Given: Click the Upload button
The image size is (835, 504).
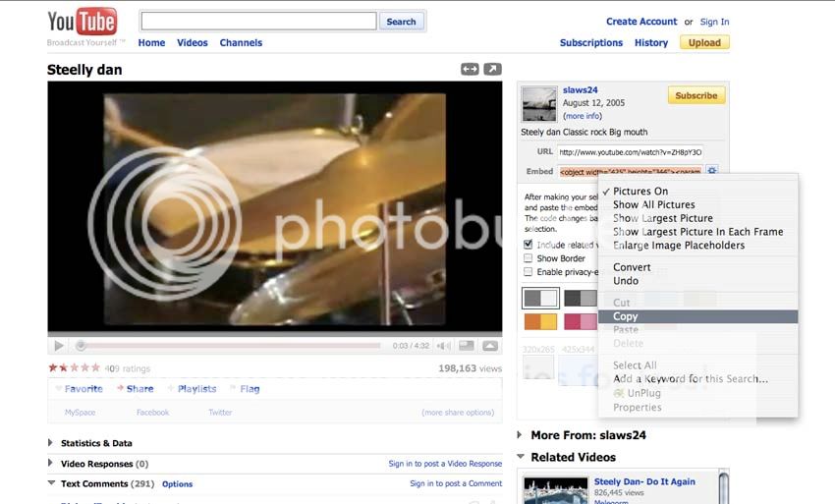Looking at the screenshot, I should click(704, 42).
